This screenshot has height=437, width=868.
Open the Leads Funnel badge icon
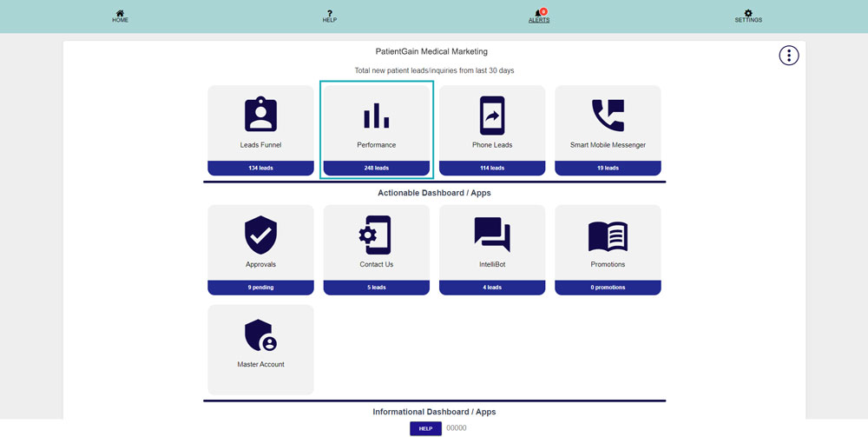(260, 114)
